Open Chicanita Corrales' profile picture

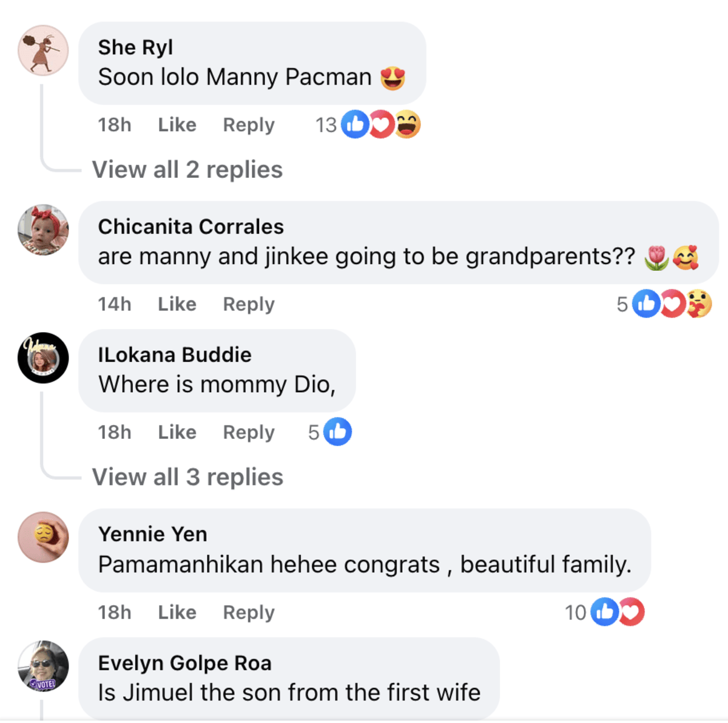click(43, 229)
